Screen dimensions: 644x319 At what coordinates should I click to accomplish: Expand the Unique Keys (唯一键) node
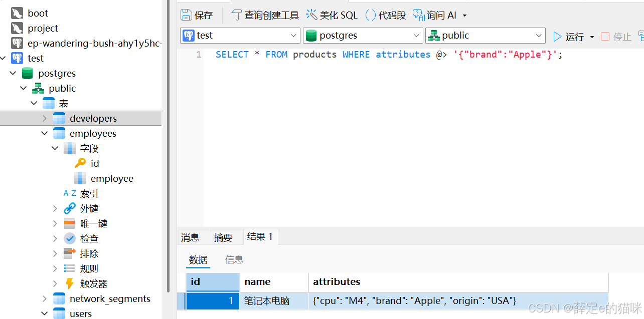pos(55,224)
